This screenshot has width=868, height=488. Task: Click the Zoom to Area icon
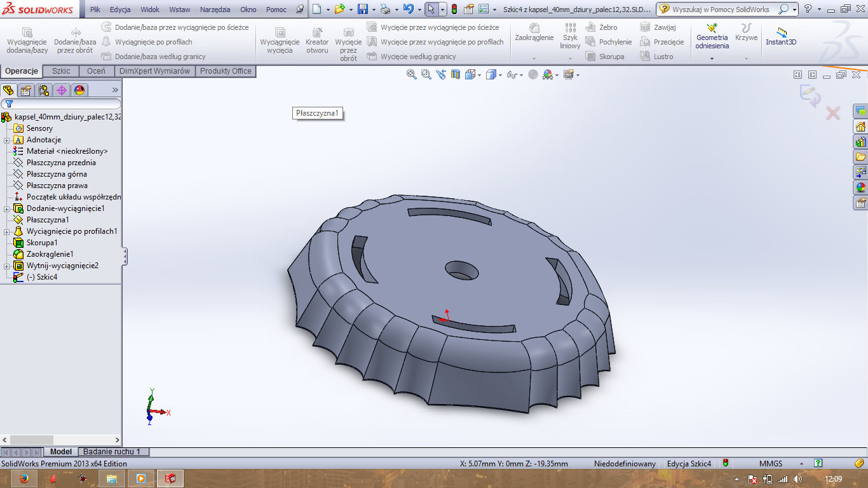point(426,74)
